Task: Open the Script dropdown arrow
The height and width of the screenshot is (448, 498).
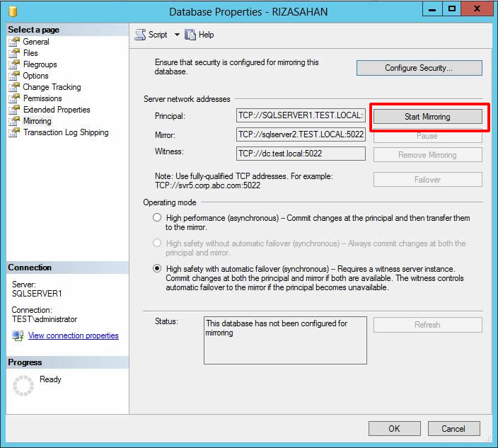Action: click(177, 35)
